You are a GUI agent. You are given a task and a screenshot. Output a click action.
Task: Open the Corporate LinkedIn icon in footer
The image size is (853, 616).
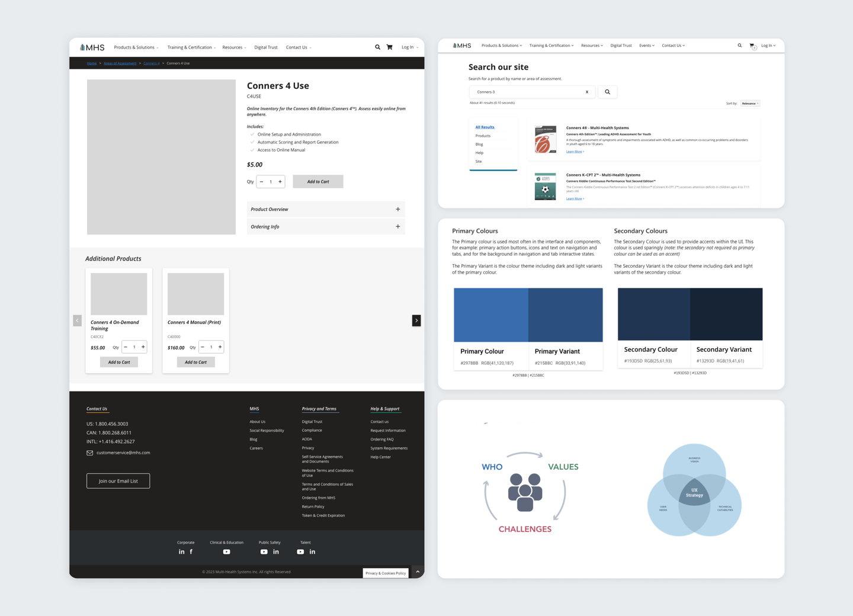tap(181, 552)
